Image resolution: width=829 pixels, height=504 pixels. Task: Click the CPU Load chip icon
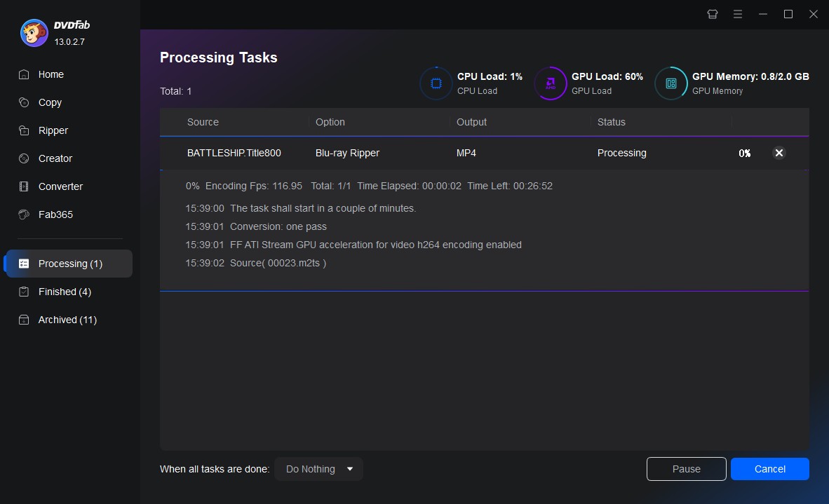[x=436, y=83]
